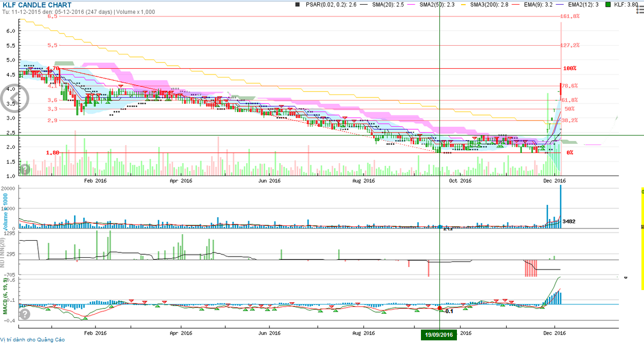Click the red dot marker on MACD line

pos(439,308)
